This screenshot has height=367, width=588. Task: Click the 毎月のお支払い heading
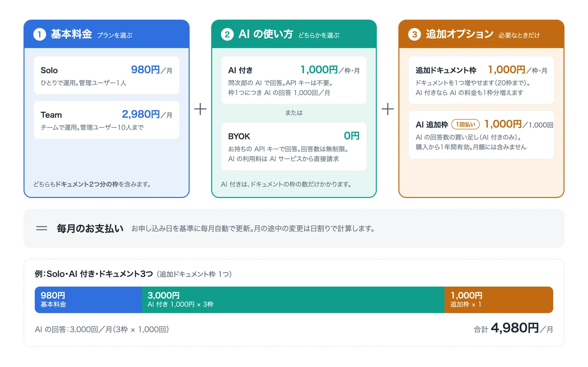90,229
